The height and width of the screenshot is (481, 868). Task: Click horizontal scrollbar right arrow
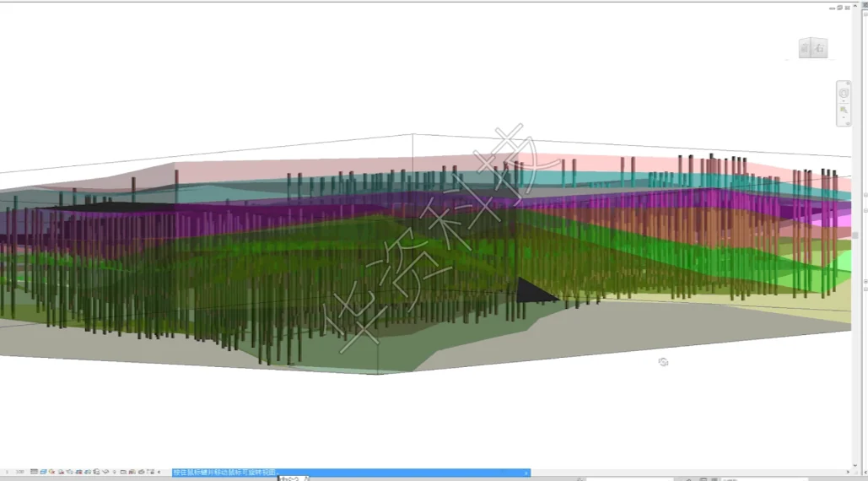[x=848, y=473]
